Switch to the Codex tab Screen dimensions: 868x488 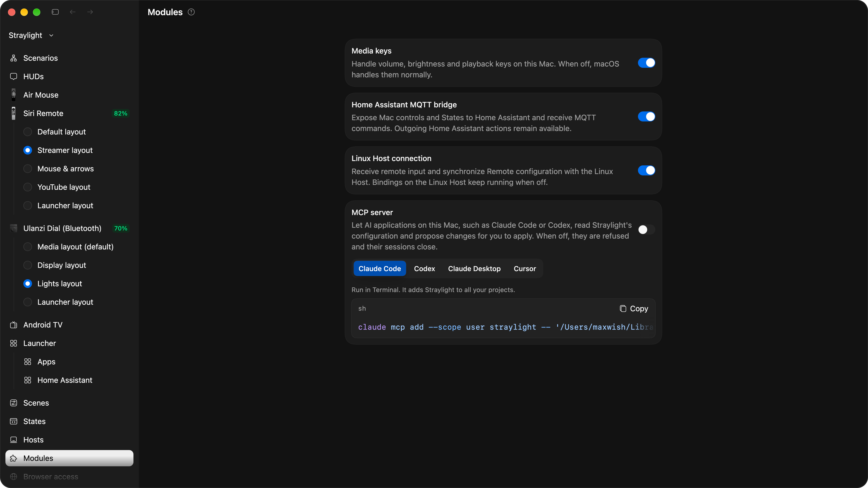tap(424, 269)
